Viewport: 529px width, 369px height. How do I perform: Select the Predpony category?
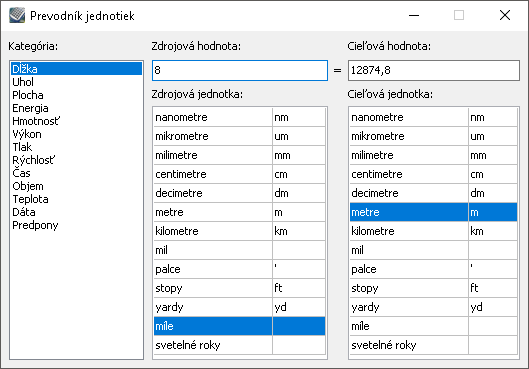[76, 225]
